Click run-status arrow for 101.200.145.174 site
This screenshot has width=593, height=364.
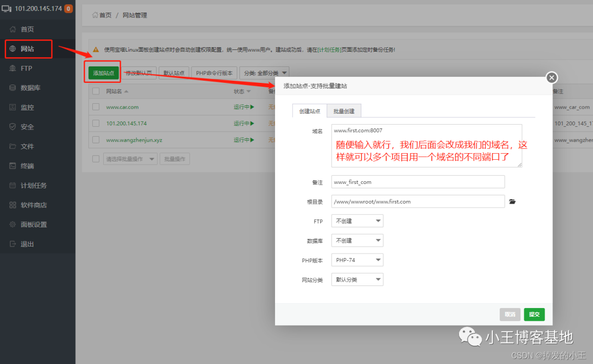click(x=252, y=123)
